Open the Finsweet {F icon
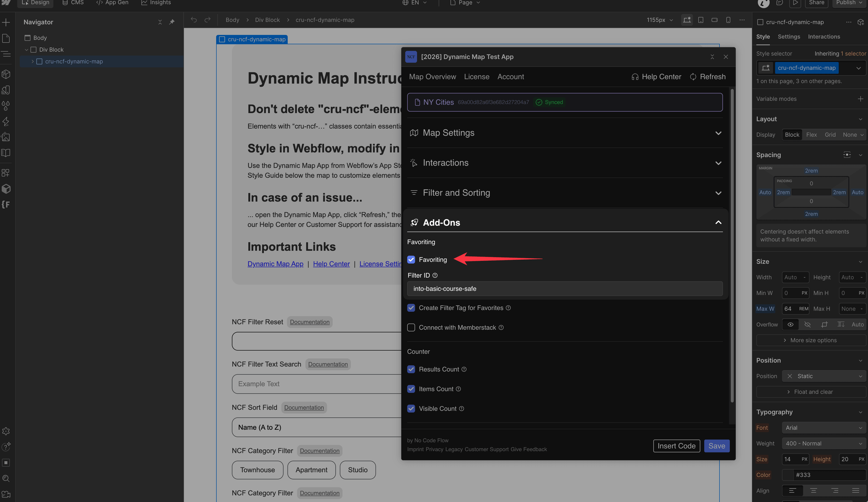The width and height of the screenshot is (868, 502). tap(6, 205)
